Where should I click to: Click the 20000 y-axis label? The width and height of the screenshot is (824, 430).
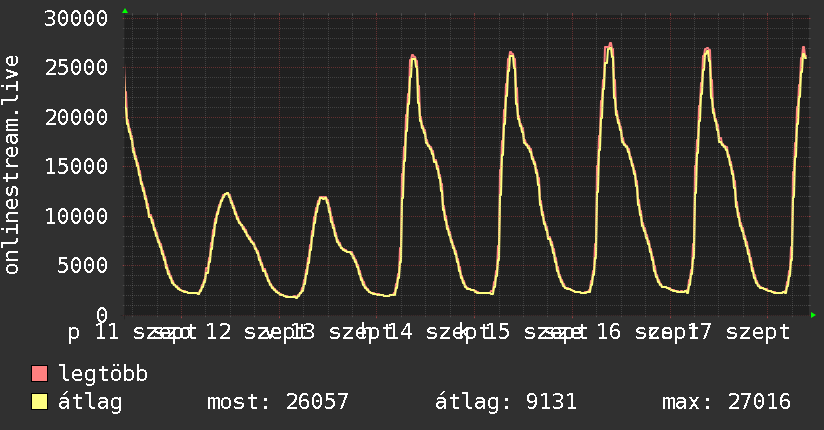[76, 117]
